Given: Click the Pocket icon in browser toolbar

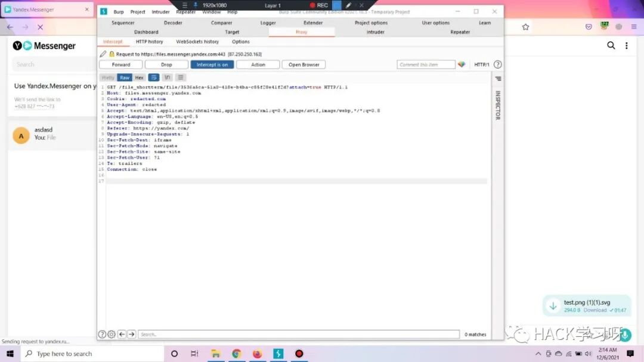Looking at the screenshot, I should point(589,27).
